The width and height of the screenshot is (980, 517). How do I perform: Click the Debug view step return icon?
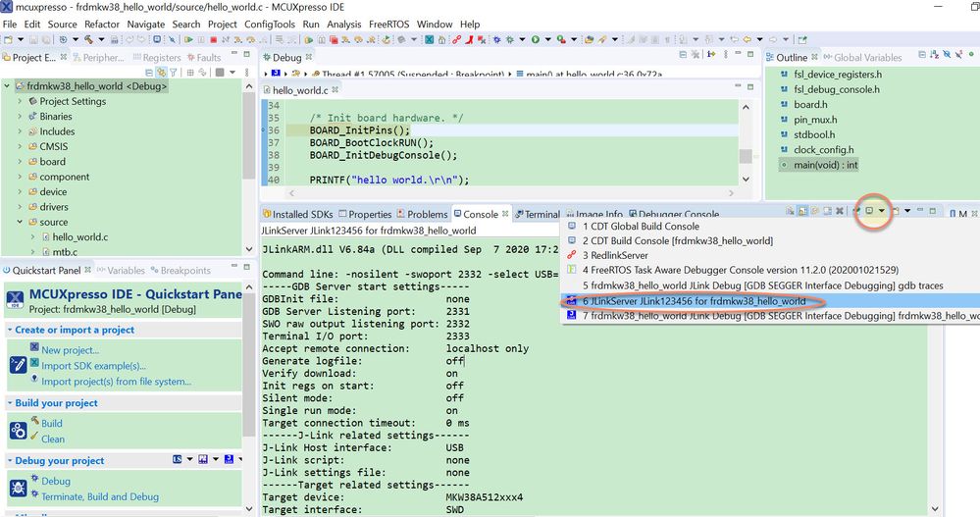pyautogui.click(x=264, y=39)
